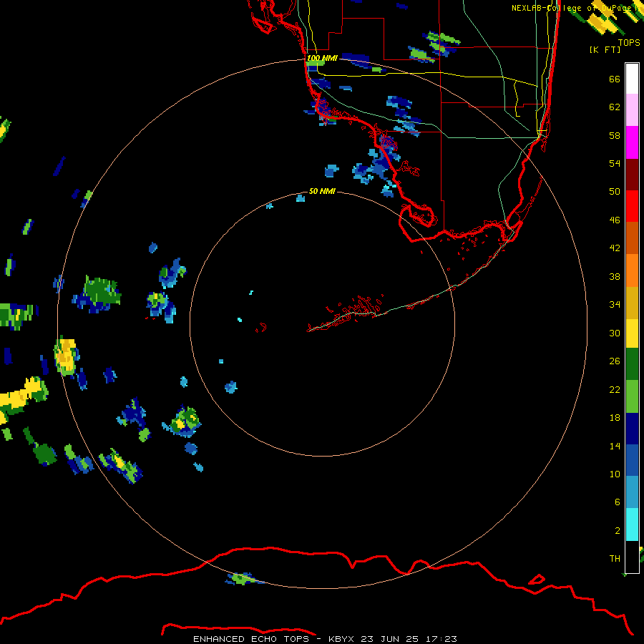Click the '10' legend value

click(x=615, y=474)
